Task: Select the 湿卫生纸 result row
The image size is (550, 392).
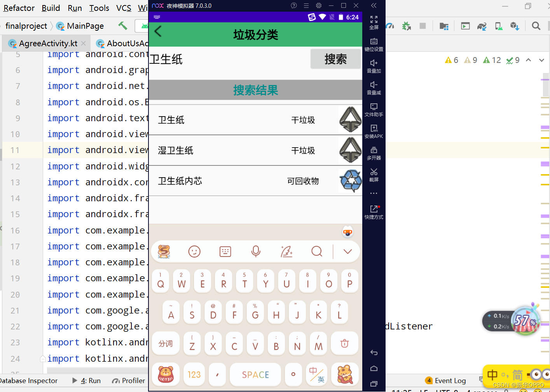Action: pos(255,150)
